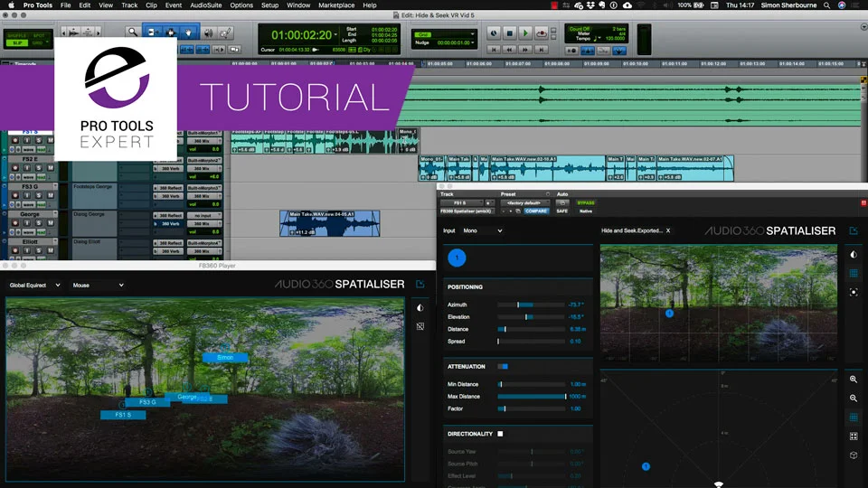The image size is (868, 488).
Task: Record-enable the FS2 E track
Action: point(15,168)
